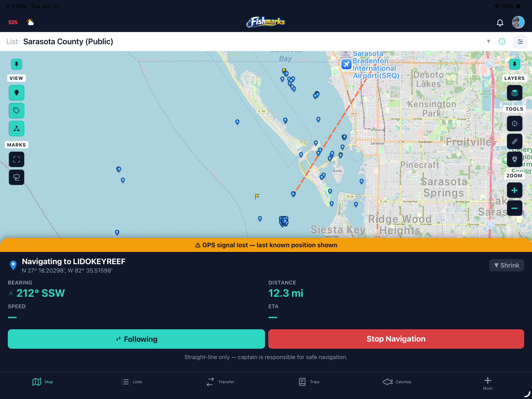Zoom in with the plus button
The width and height of the screenshot is (532, 399).
(514, 190)
